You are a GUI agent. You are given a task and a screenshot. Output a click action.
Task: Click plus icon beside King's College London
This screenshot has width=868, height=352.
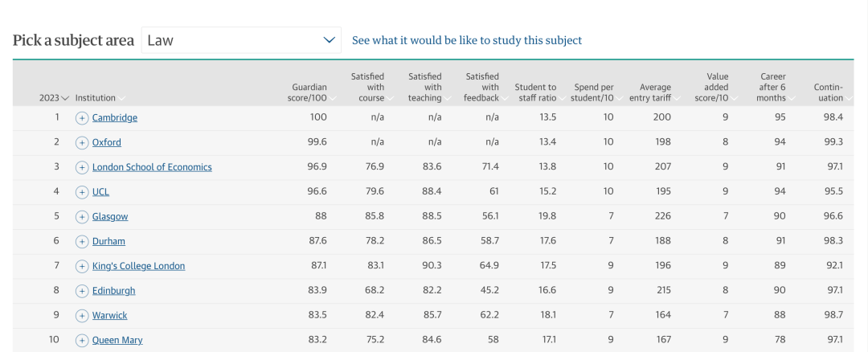tap(82, 266)
